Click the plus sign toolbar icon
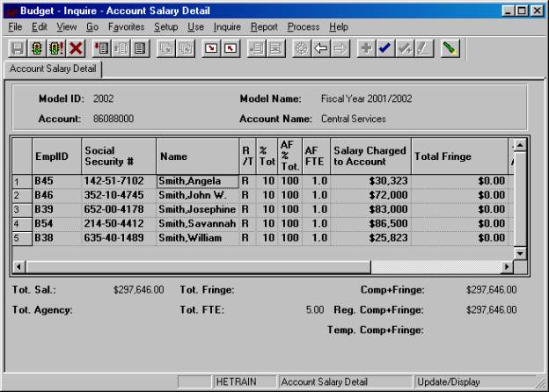Viewport: 549px width, 392px height. [366, 48]
